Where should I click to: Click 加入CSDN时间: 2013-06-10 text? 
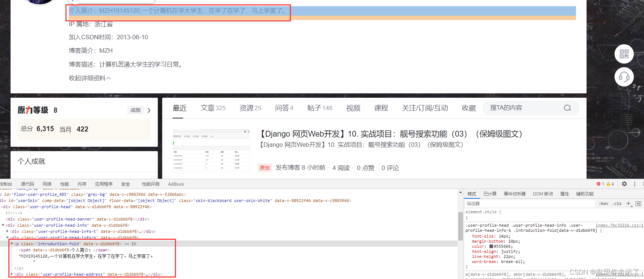click(x=108, y=37)
